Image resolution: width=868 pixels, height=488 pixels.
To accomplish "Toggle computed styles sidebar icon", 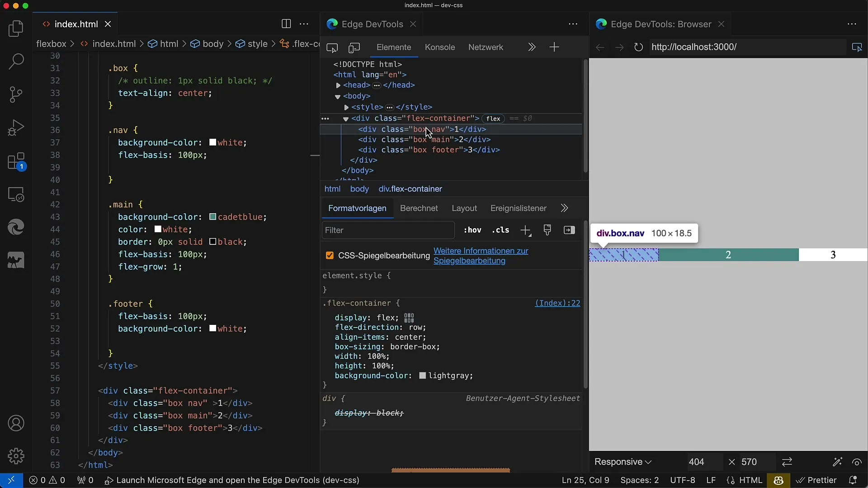I will tap(569, 230).
